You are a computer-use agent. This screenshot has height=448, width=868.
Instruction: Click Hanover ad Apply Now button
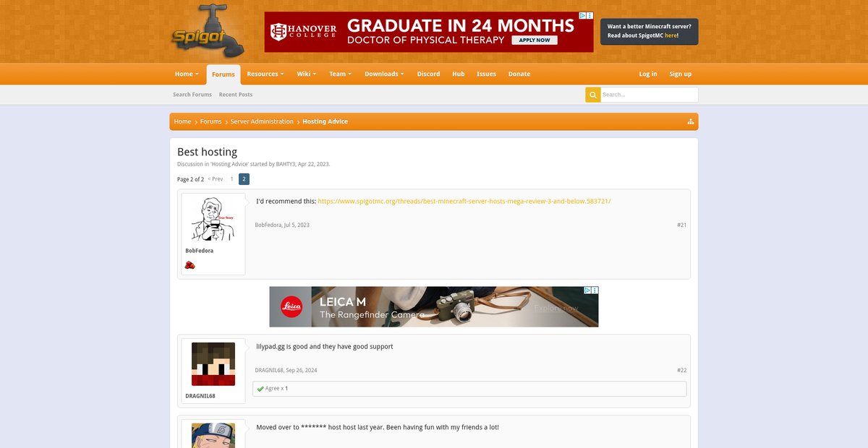tap(535, 40)
